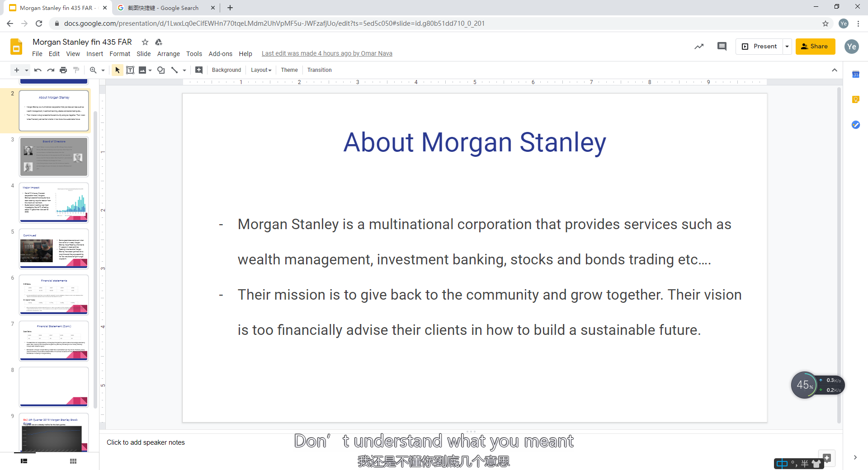Open the Google account avatar menu

852,47
